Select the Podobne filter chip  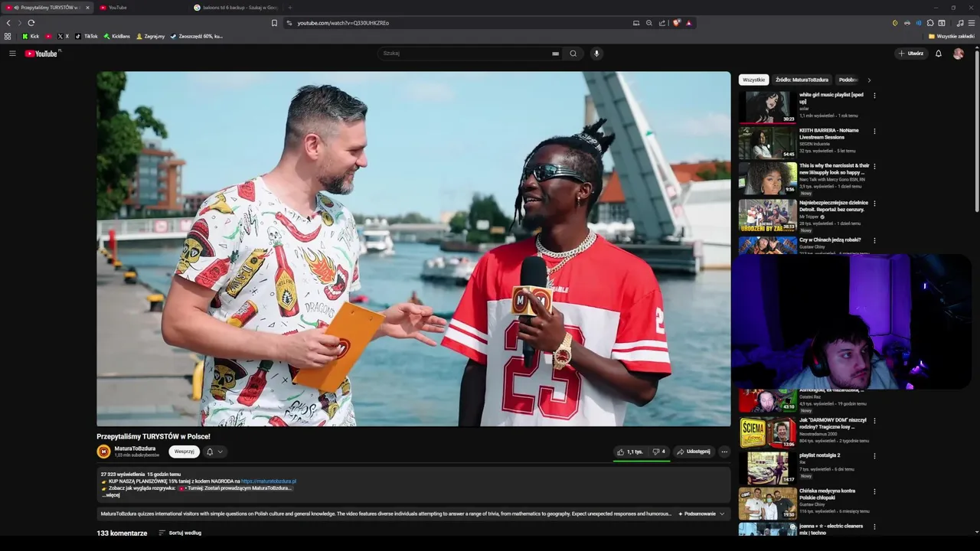(848, 80)
